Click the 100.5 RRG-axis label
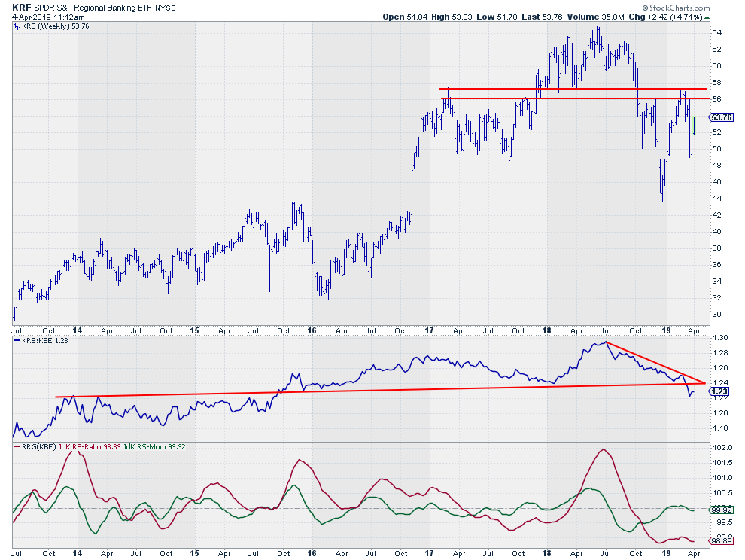Image resolution: width=745 pixels, height=560 pixels. (722, 493)
